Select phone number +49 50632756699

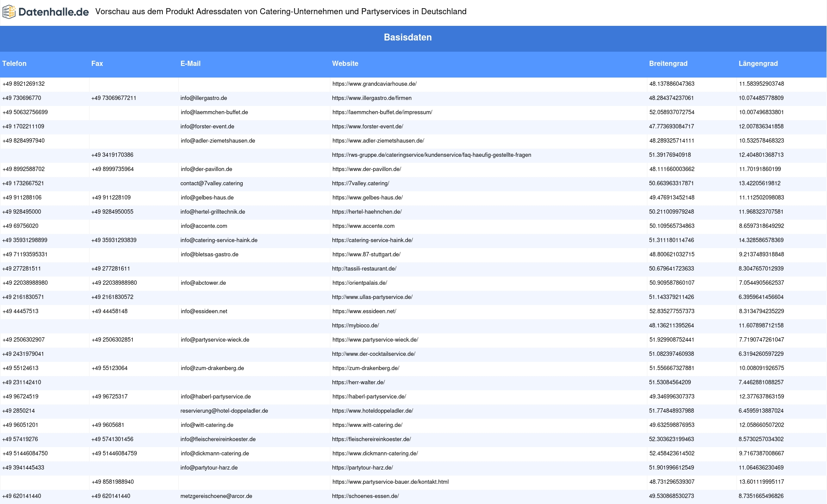[x=25, y=112]
